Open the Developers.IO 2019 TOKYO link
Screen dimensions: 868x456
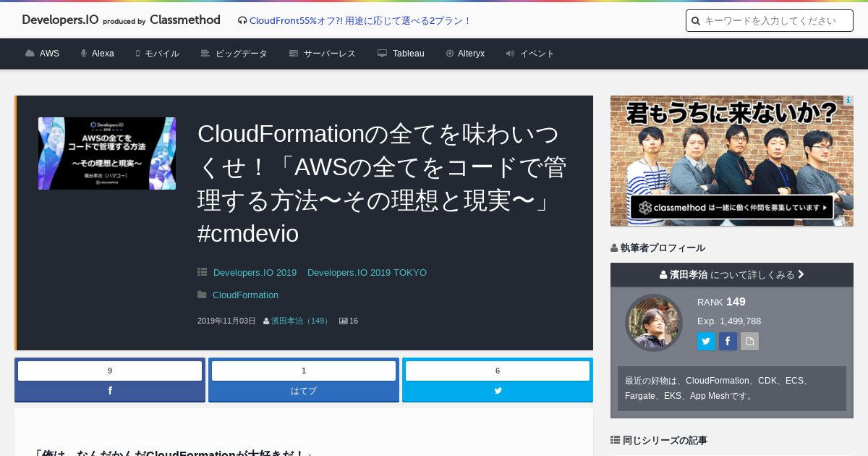[x=367, y=273]
